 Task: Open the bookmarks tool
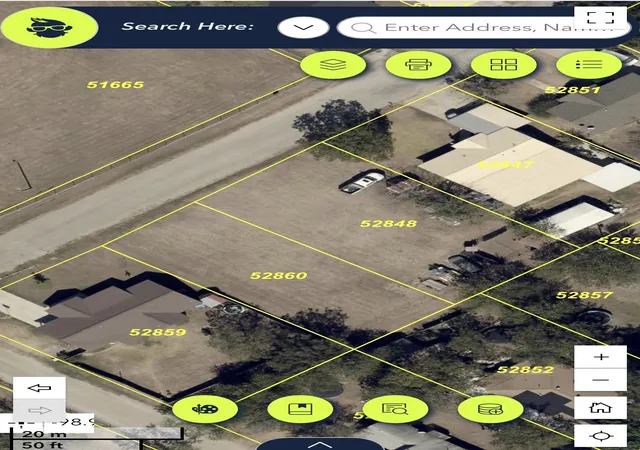pos(300,409)
